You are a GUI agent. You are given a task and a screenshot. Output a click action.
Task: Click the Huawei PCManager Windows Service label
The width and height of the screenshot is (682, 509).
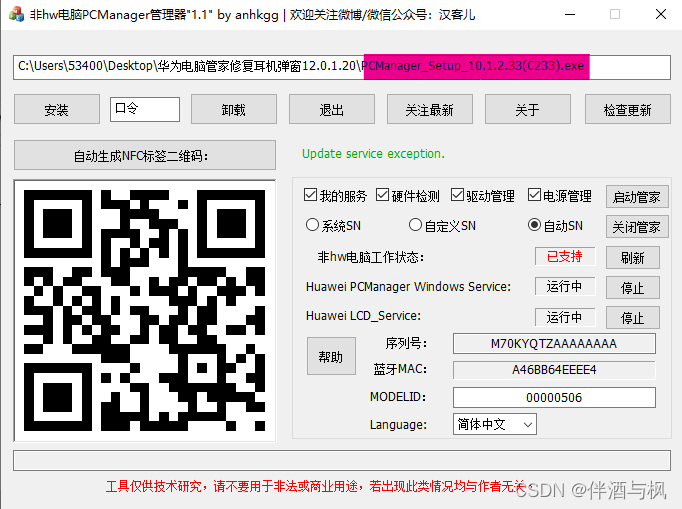408,287
